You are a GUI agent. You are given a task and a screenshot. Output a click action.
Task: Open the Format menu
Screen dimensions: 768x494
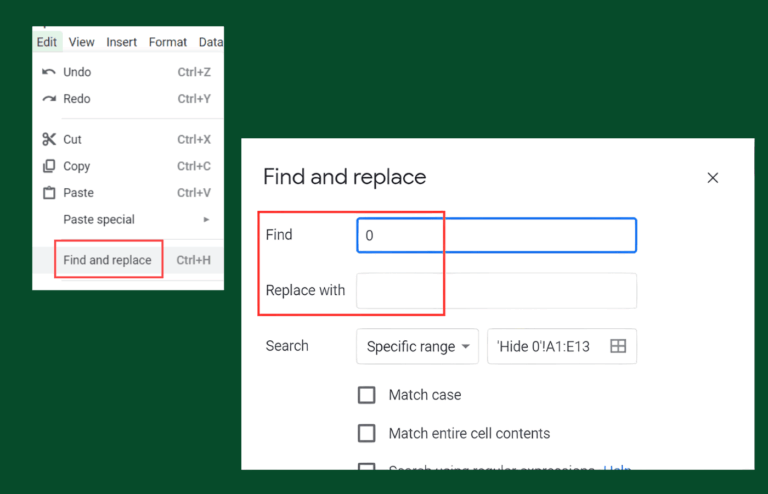pyautogui.click(x=168, y=42)
